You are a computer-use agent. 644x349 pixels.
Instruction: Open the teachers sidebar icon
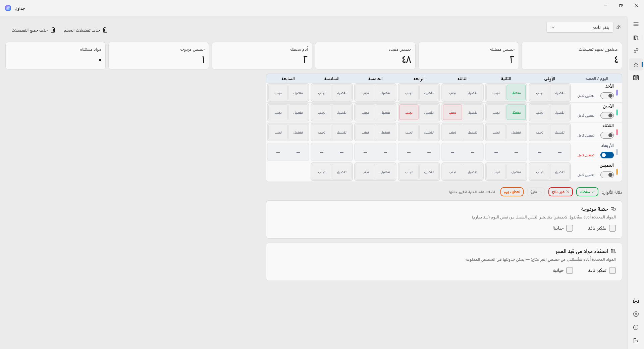click(636, 51)
